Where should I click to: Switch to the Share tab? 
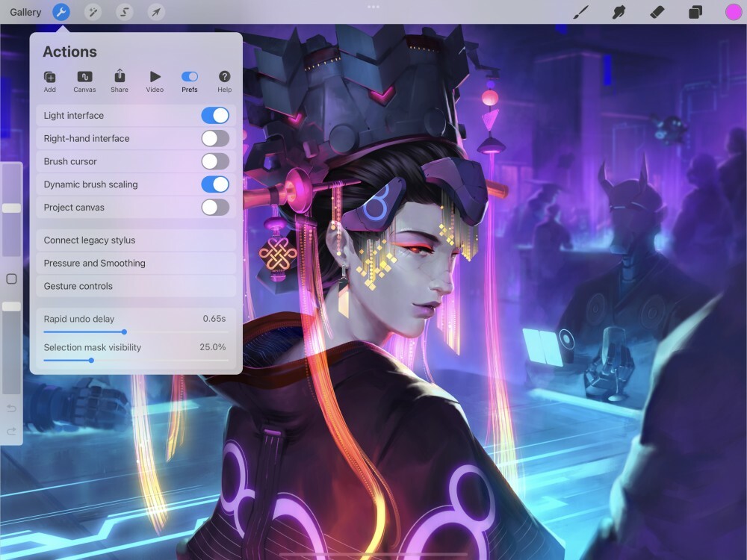[x=120, y=77]
